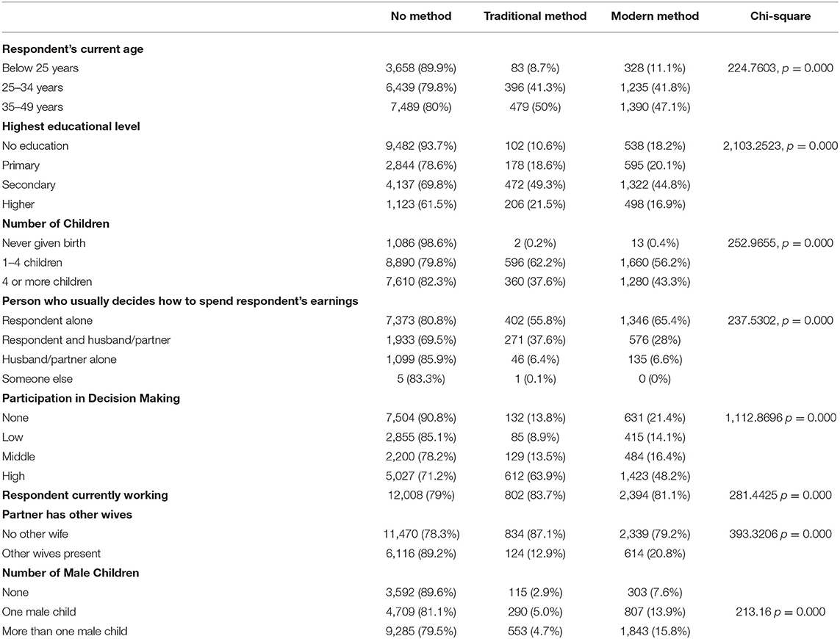Click the value '213.16 p = 0.000'
This screenshot has height=639, width=840.
click(x=780, y=612)
